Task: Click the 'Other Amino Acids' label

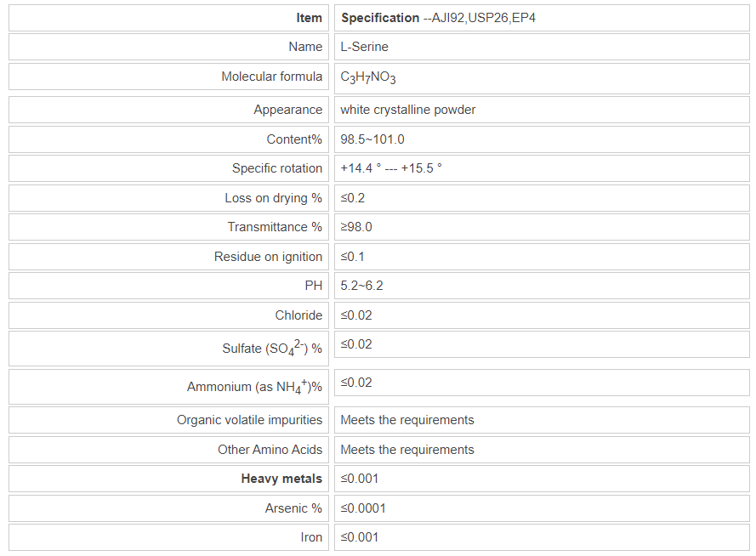Action: tap(270, 450)
